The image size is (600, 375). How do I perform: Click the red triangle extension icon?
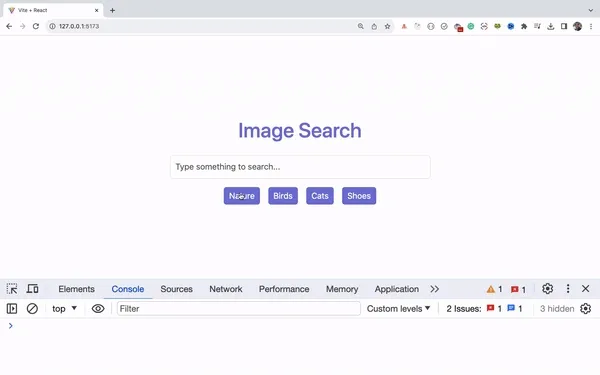pyautogui.click(x=404, y=26)
